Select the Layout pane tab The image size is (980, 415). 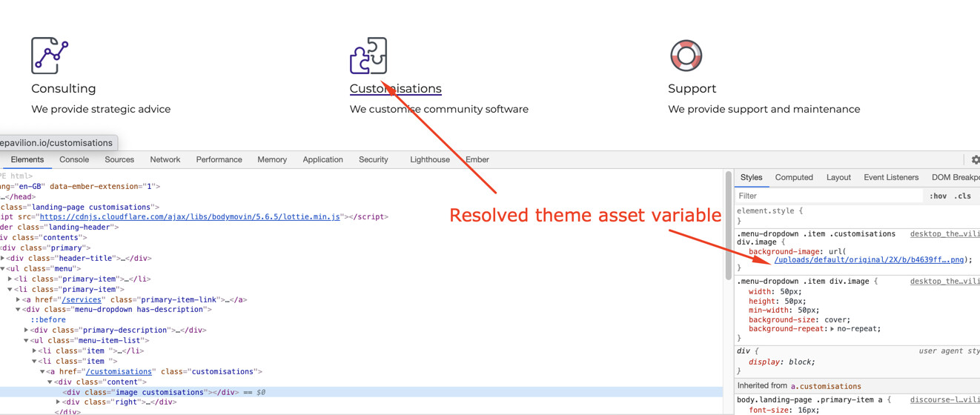pyautogui.click(x=838, y=177)
